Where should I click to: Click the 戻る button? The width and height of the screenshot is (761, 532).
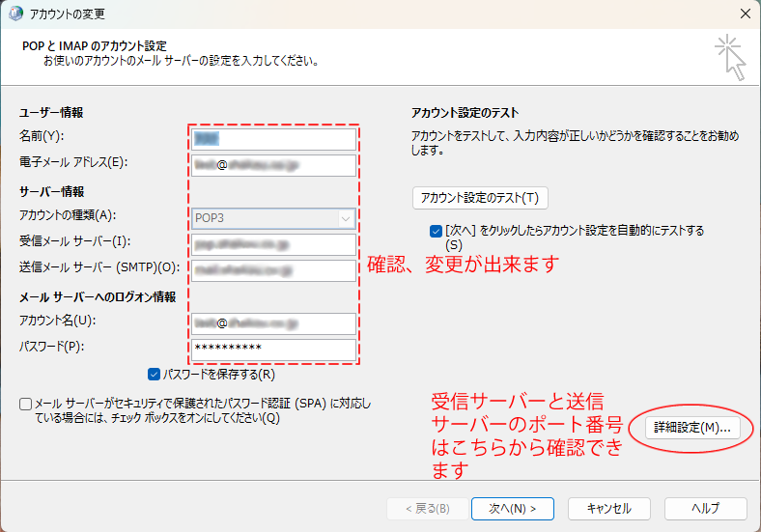tap(417, 508)
